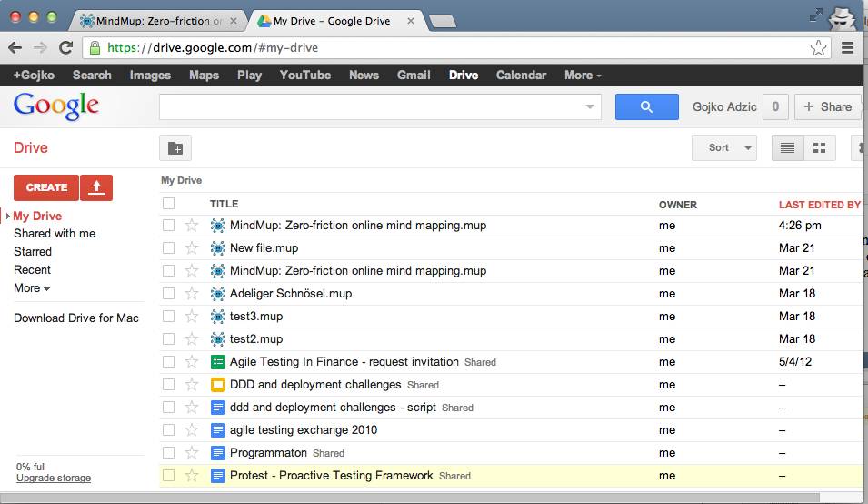The height and width of the screenshot is (504, 868).
Task: Click the MindMup icon of New file.mup
Action: (x=218, y=248)
